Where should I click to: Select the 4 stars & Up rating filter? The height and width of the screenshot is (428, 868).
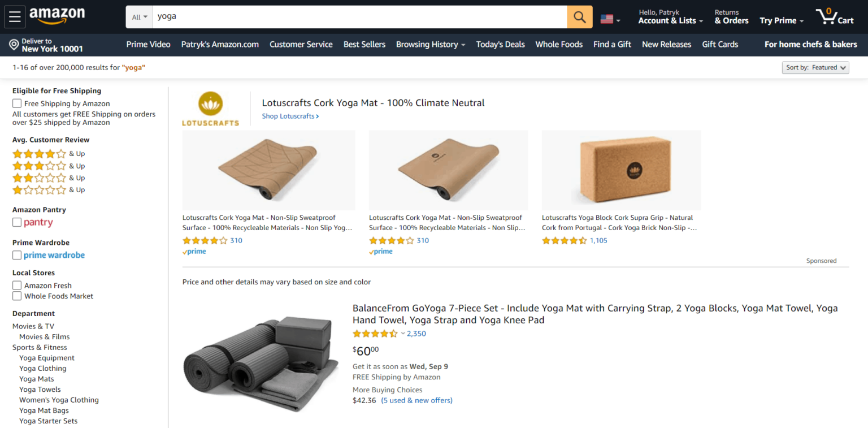pos(48,153)
